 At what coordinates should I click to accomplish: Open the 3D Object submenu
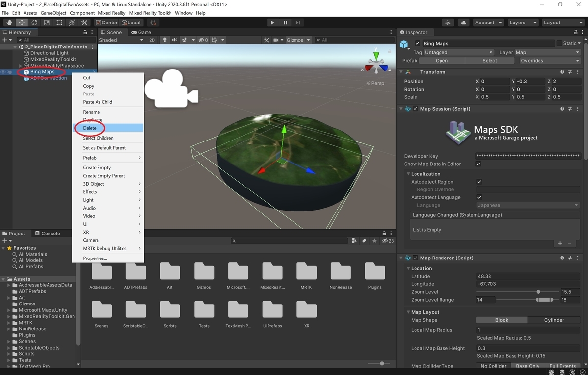click(108, 184)
